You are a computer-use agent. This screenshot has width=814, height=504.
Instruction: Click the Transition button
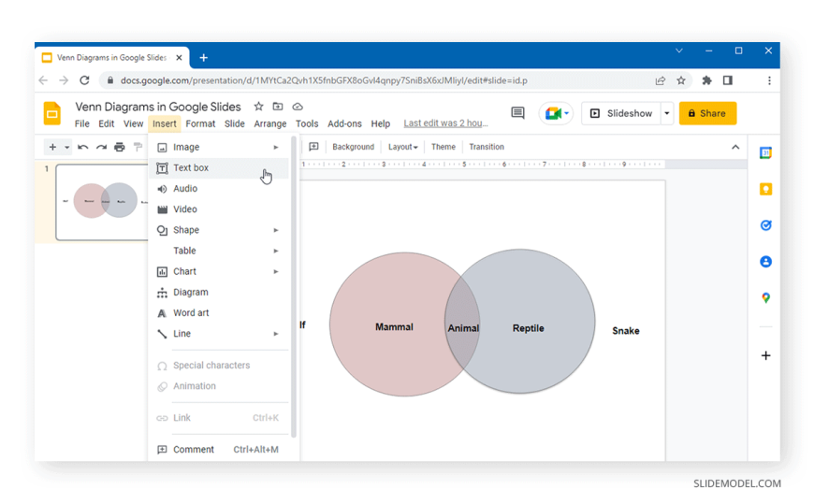(487, 147)
